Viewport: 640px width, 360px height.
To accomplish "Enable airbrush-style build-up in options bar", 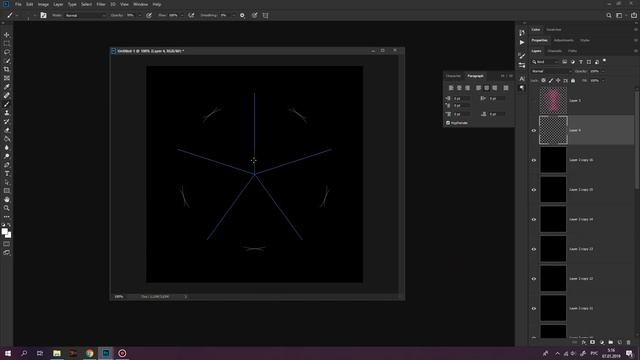I will click(x=191, y=15).
